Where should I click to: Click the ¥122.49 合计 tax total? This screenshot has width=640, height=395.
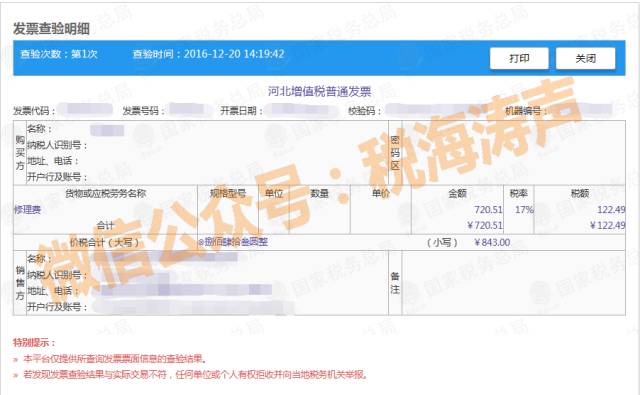(607, 225)
